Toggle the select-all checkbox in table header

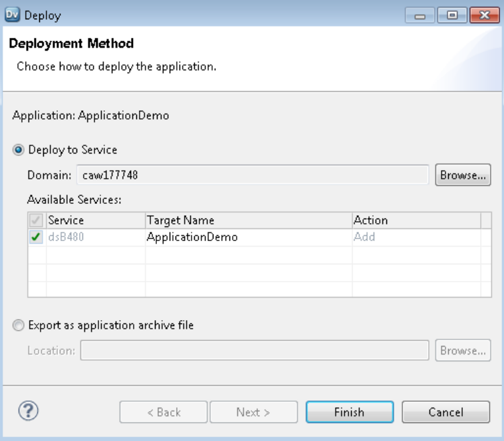click(37, 220)
